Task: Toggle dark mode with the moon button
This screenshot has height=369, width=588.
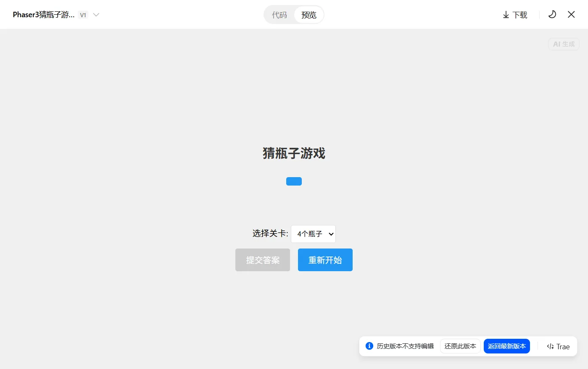Action: click(x=552, y=15)
